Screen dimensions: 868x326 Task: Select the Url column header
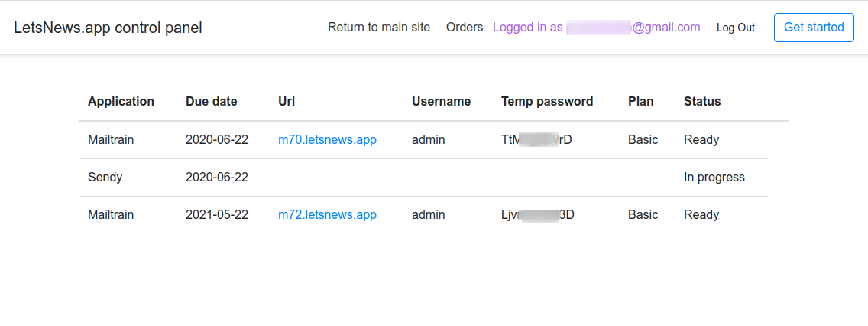click(x=287, y=102)
